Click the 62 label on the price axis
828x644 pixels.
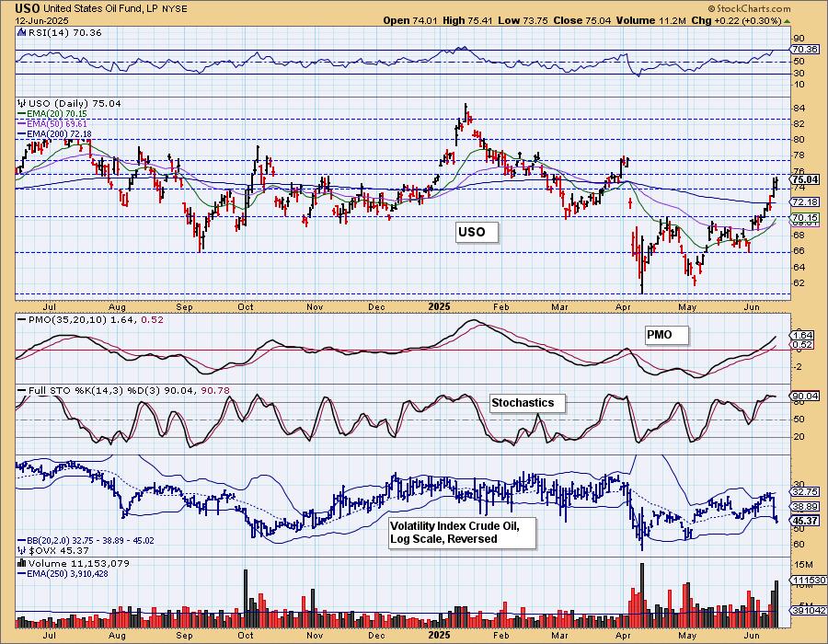coord(799,283)
